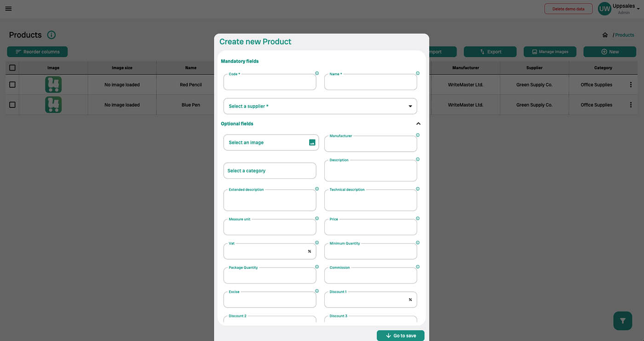644x341 pixels.
Task: Click the info icon next to Manufacturer field
Action: pos(417,135)
